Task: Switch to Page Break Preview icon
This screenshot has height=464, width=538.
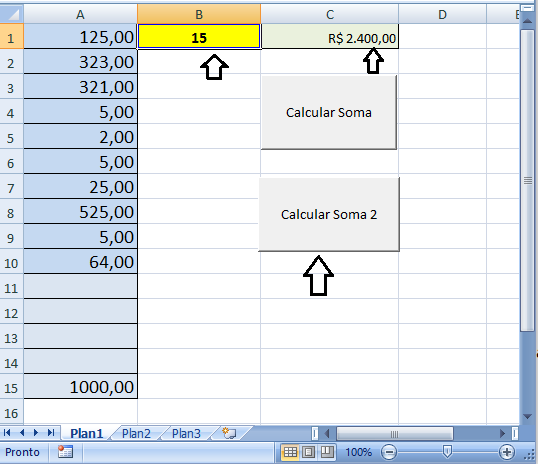Action: click(327, 452)
